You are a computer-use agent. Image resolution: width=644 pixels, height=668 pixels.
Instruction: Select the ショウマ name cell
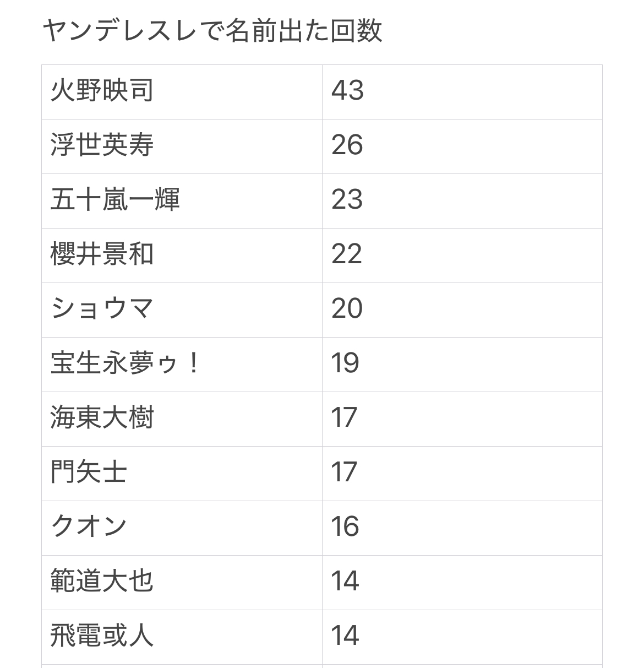pyautogui.click(x=102, y=309)
